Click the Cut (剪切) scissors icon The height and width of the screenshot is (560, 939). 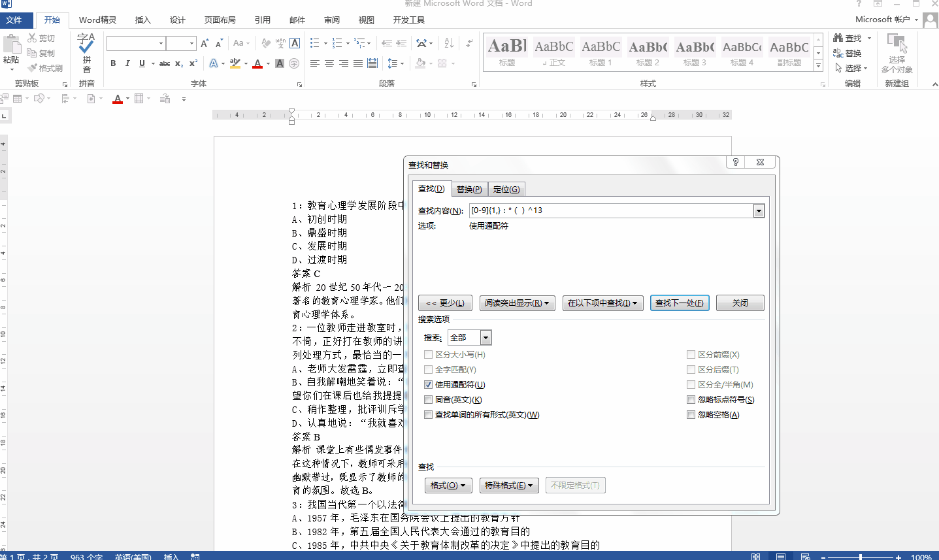click(32, 39)
